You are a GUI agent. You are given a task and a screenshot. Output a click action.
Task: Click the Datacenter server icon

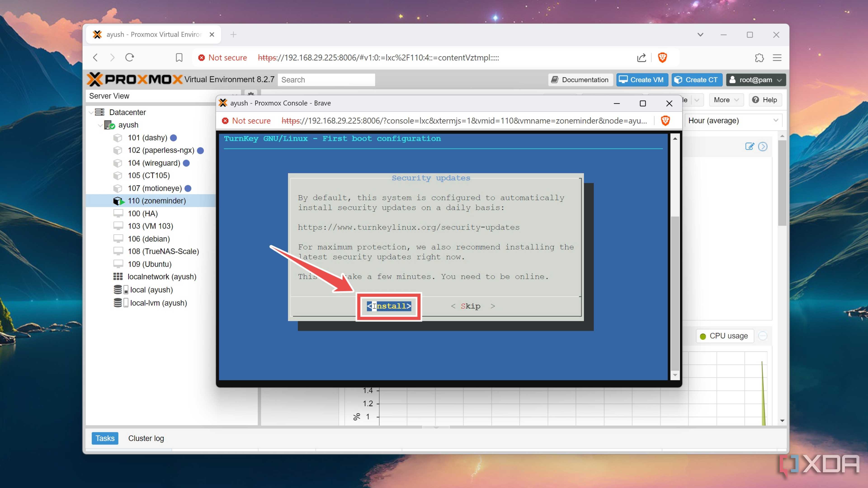click(x=100, y=112)
